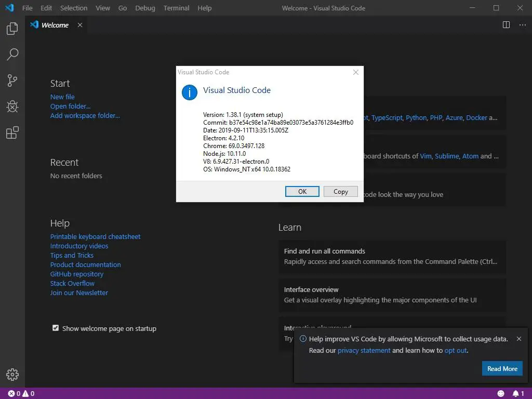Open Tips and Tricks link
Image resolution: width=532 pixels, height=399 pixels.
tap(72, 255)
